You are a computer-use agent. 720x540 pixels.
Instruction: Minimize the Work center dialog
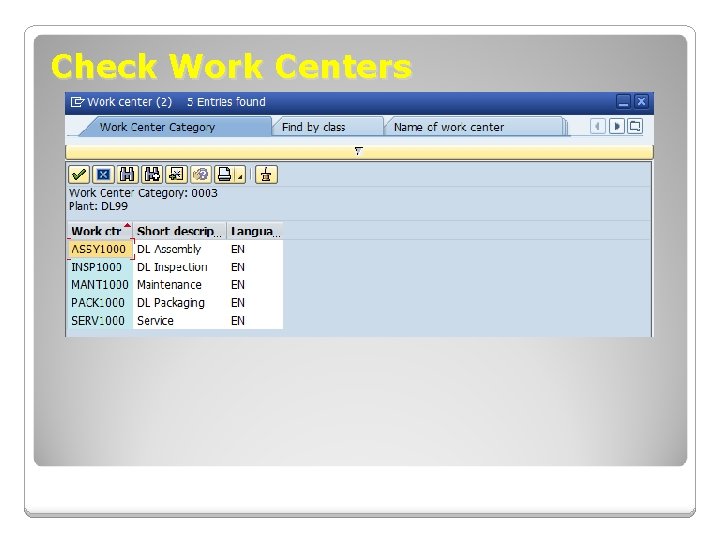[x=623, y=102]
